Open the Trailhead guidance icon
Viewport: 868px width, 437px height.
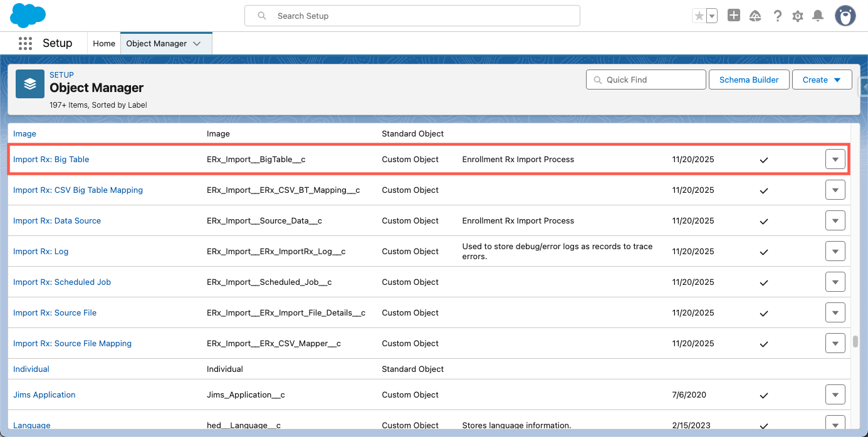(755, 16)
